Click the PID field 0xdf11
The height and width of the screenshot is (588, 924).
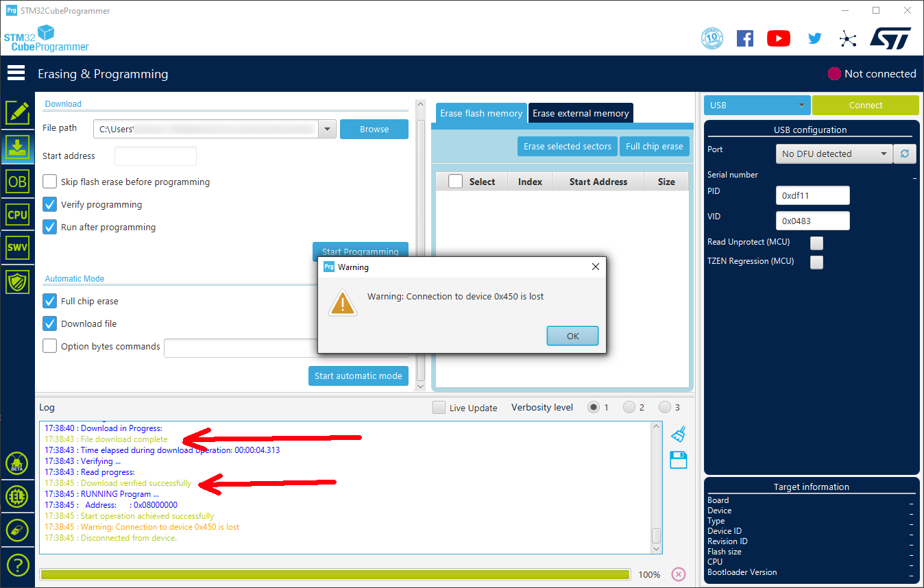[x=813, y=195]
